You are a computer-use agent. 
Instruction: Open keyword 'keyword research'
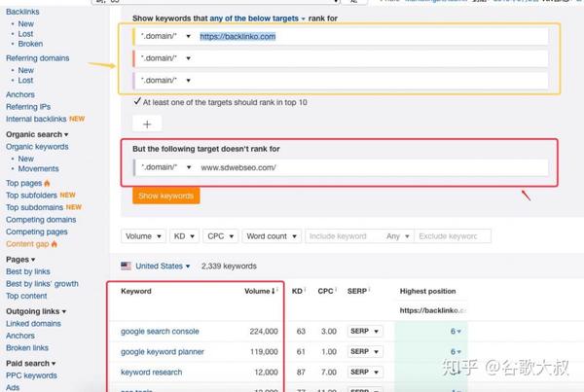click(151, 373)
